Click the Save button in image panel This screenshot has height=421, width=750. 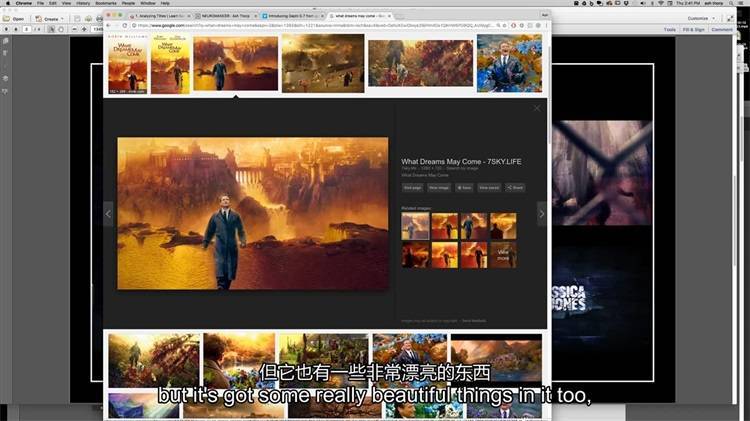coord(464,188)
